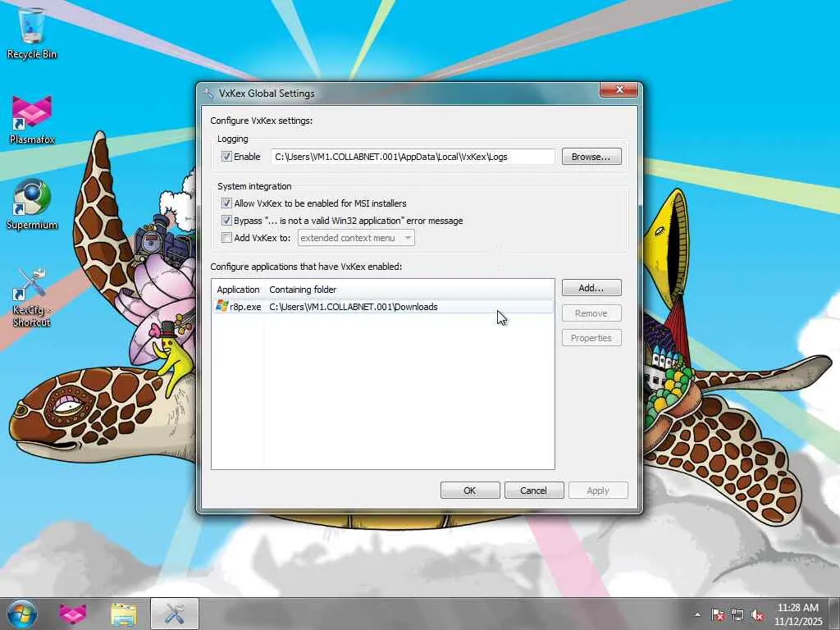
Task: Open File Explorer from the taskbar
Action: tap(124, 614)
